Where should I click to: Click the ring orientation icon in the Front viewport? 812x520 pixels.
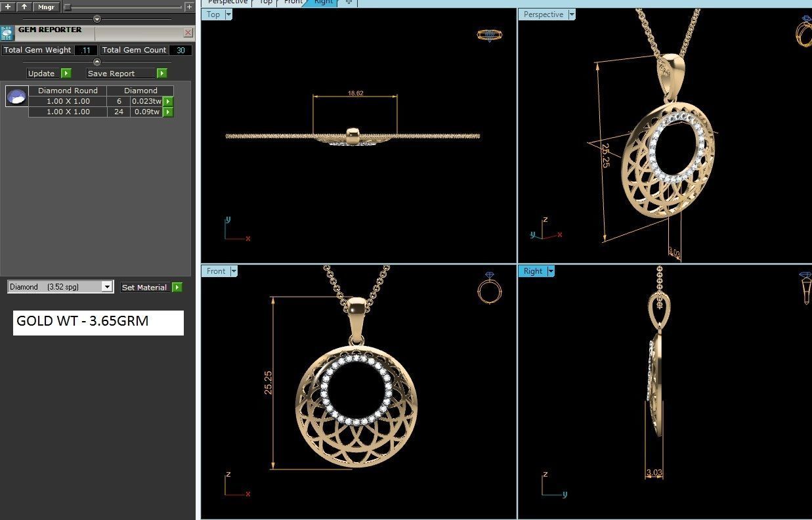tap(490, 288)
